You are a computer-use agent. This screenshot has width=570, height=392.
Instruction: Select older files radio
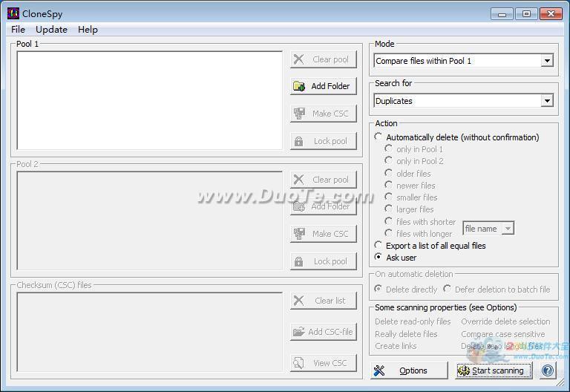coord(389,173)
